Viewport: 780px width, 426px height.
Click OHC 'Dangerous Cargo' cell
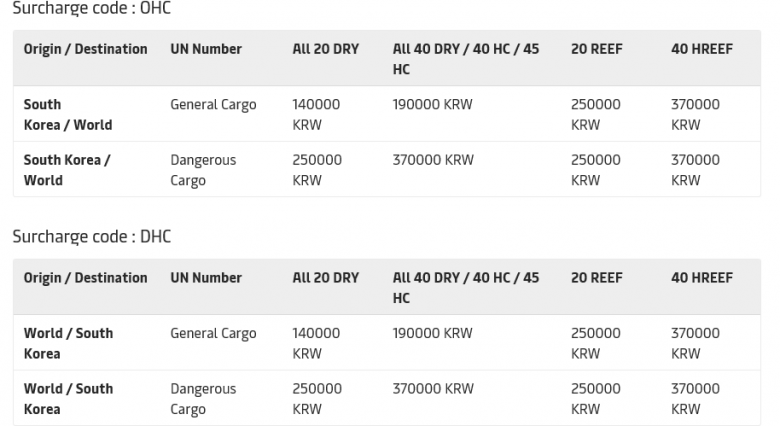pos(203,170)
